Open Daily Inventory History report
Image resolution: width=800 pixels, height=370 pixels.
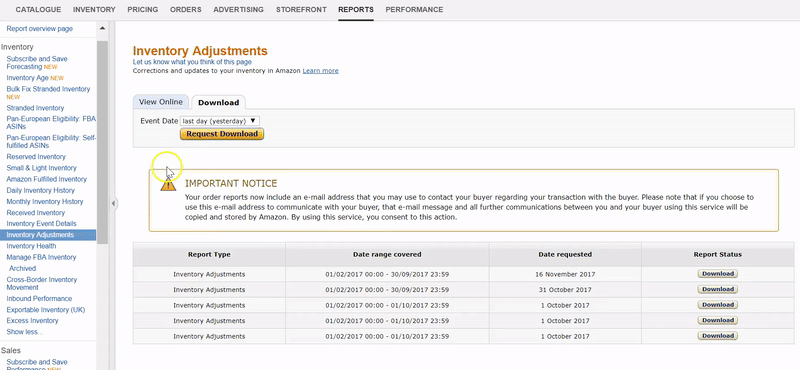click(x=40, y=190)
